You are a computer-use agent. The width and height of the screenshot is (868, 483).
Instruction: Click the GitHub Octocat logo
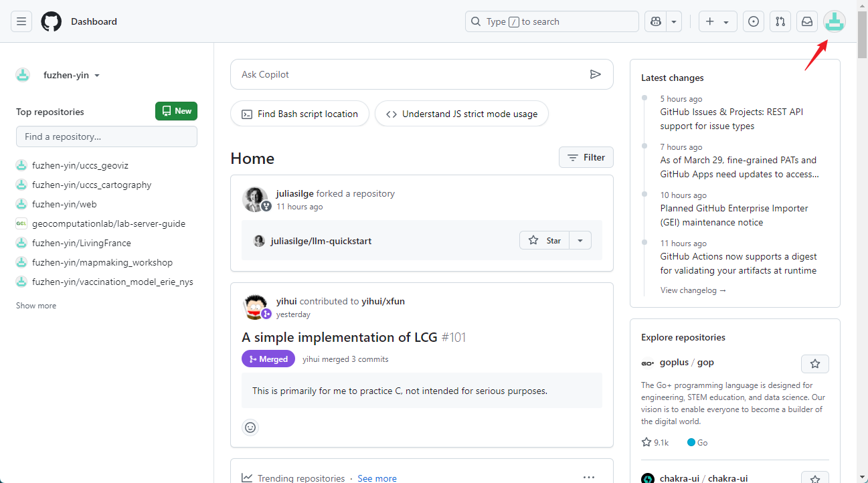pos(52,21)
